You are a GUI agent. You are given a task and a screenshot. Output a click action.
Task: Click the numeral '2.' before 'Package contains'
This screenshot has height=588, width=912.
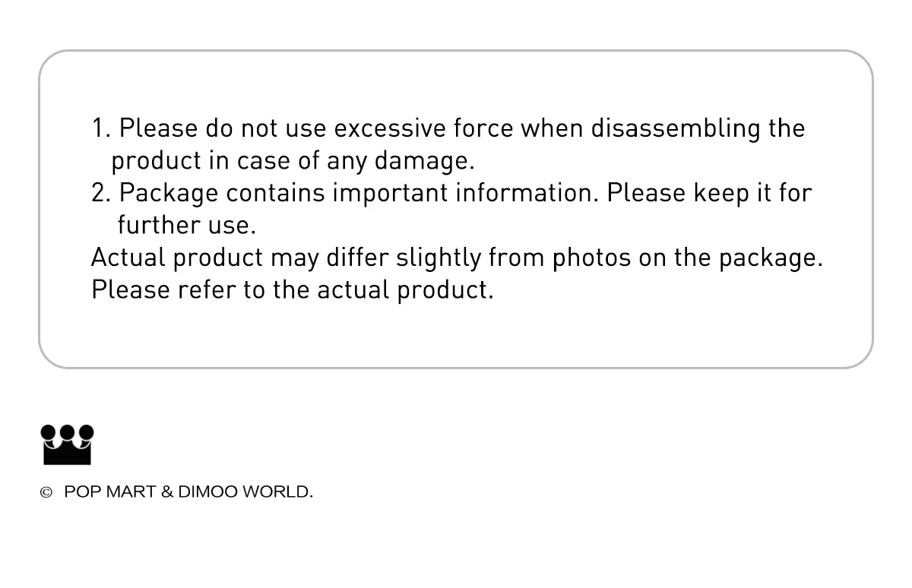pyautogui.click(x=101, y=193)
